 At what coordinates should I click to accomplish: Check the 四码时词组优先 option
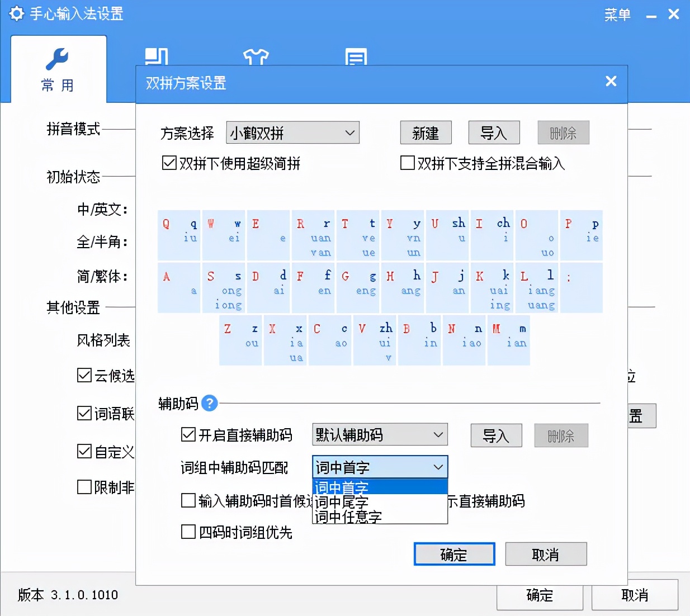tap(188, 532)
